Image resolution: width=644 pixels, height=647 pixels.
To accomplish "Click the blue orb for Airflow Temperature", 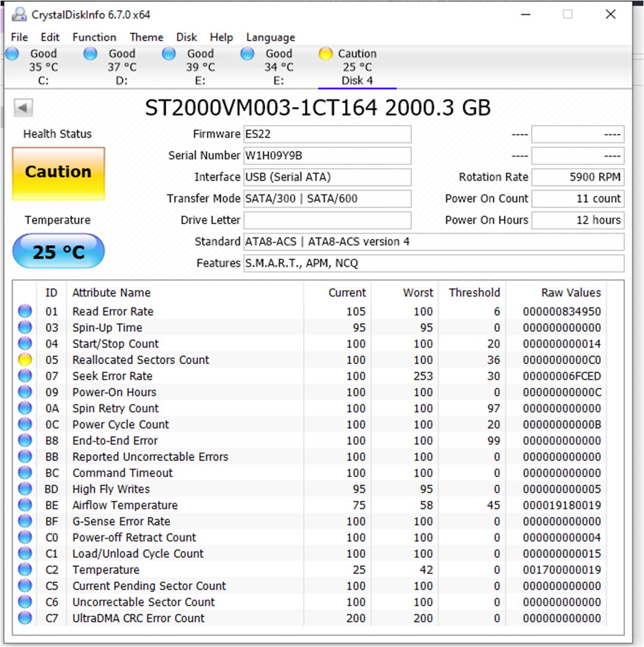I will [x=25, y=505].
